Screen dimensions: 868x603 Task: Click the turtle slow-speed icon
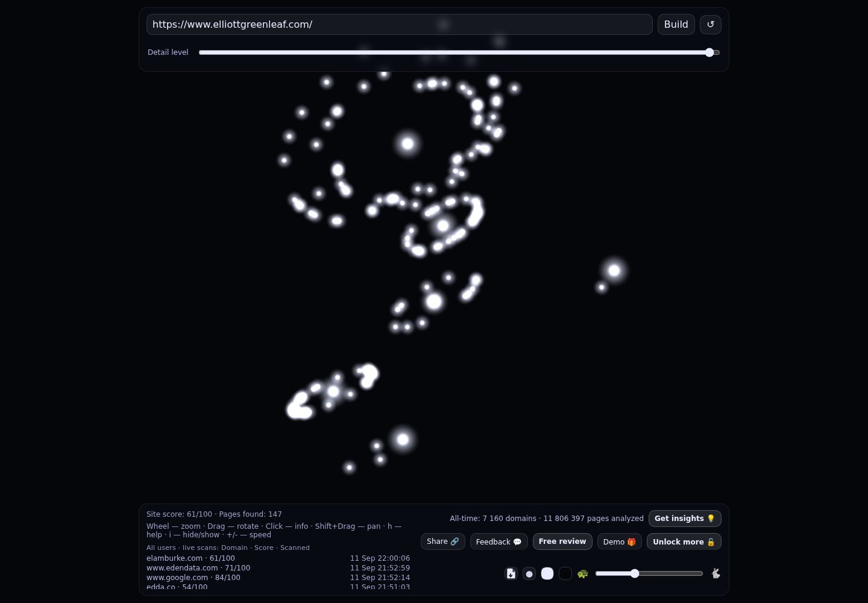[x=583, y=573]
